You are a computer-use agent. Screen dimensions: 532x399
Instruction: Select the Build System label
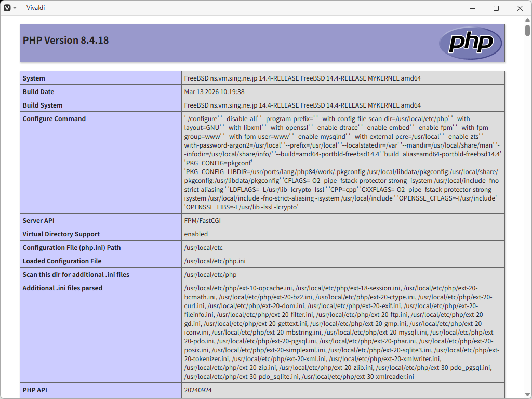coord(43,105)
